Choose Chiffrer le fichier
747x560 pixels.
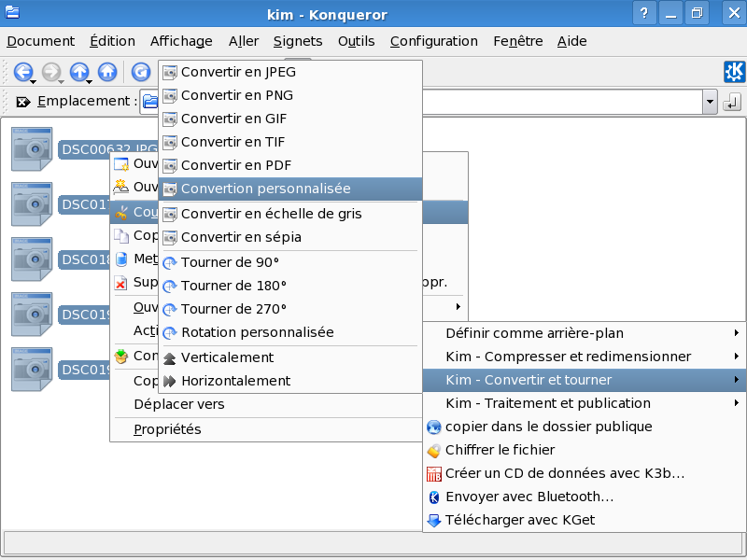[585, 450]
